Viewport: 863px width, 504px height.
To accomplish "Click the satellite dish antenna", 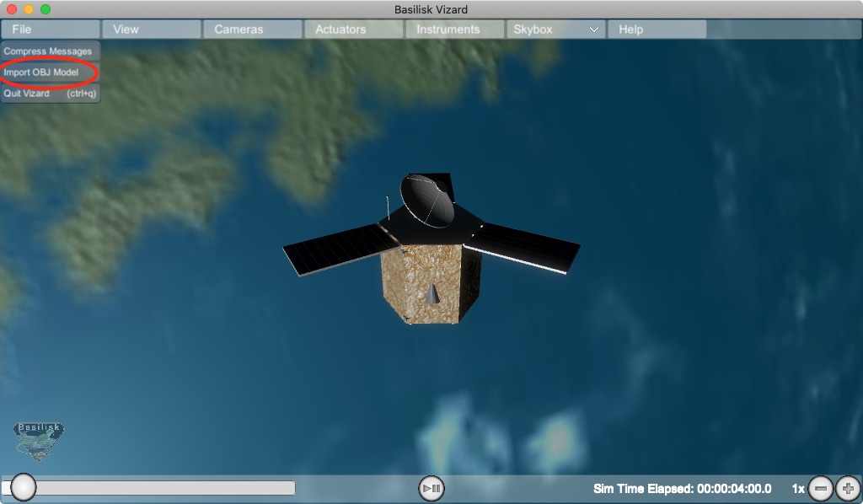I will 426,200.
